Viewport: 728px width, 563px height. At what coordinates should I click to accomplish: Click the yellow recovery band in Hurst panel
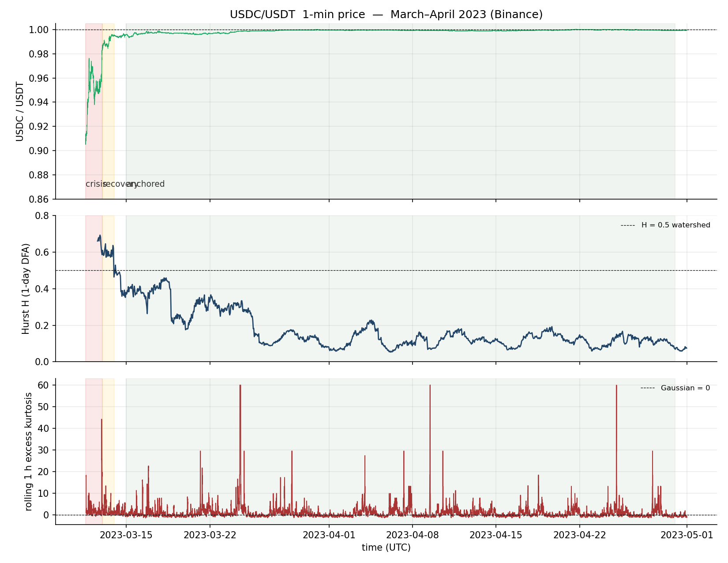[109, 309]
